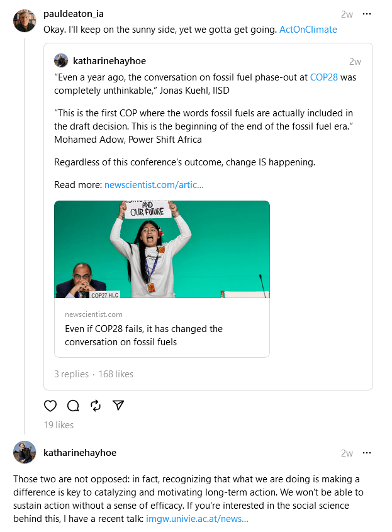View the 3 replies on the quoted post
This screenshot has width=392, height=532.
(x=71, y=374)
